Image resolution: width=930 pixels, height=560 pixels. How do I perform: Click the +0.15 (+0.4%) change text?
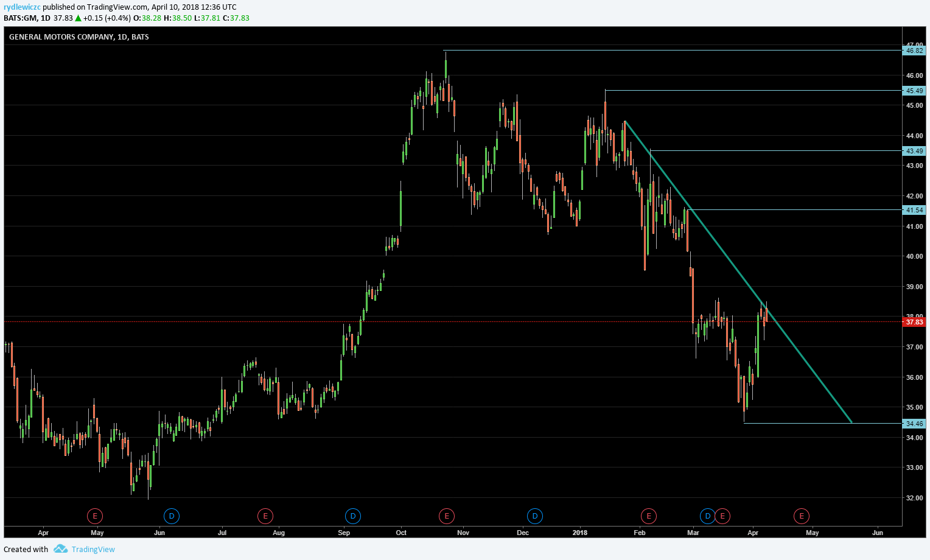[x=107, y=18]
